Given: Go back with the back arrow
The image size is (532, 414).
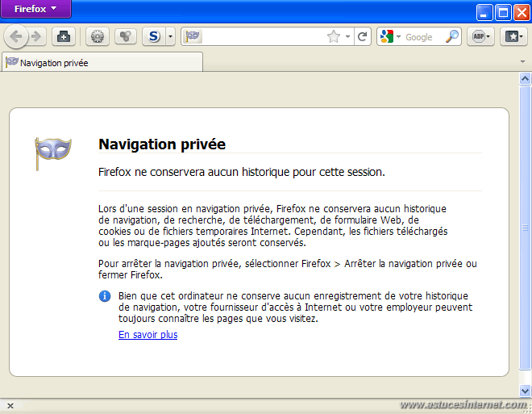Looking at the screenshot, I should click(x=16, y=36).
